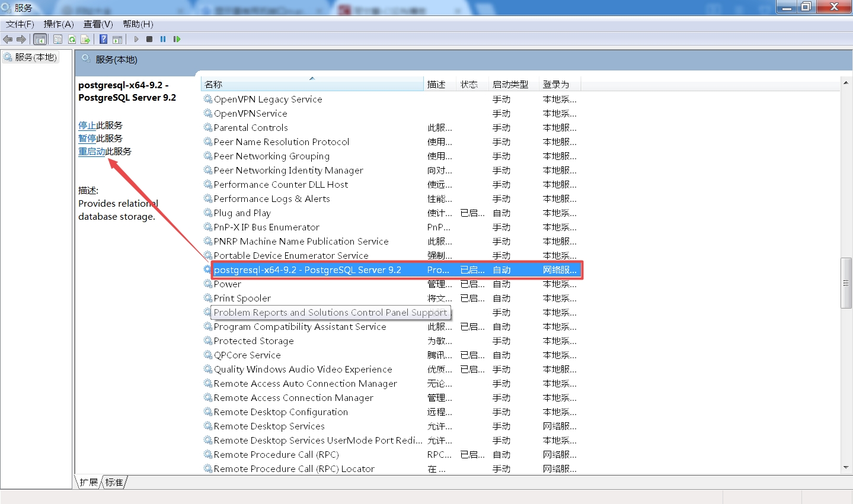
Task: Open the 操作(A) menu
Action: coord(58,24)
